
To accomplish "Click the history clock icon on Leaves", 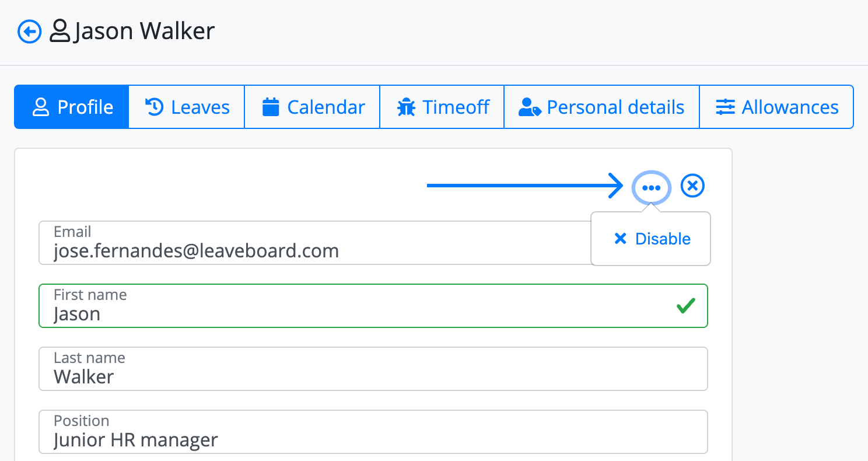I will (x=154, y=107).
